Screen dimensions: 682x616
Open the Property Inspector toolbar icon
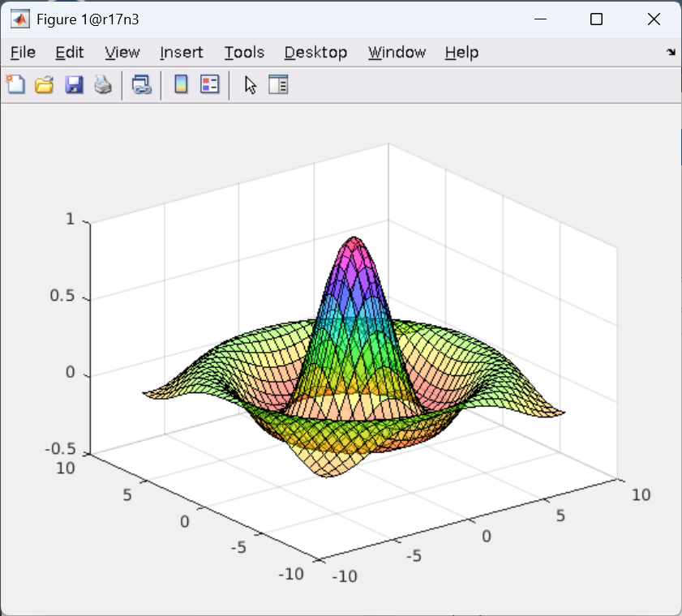point(278,84)
